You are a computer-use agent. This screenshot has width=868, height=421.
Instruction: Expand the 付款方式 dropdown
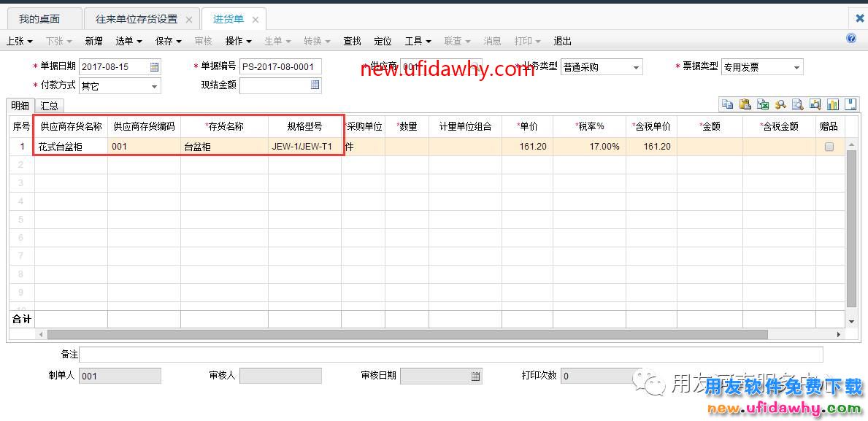154,86
